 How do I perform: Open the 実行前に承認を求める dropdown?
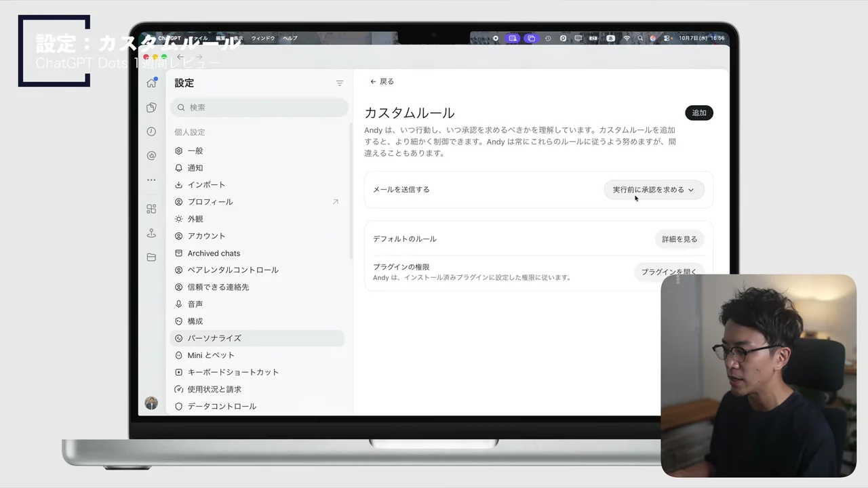pyautogui.click(x=654, y=190)
